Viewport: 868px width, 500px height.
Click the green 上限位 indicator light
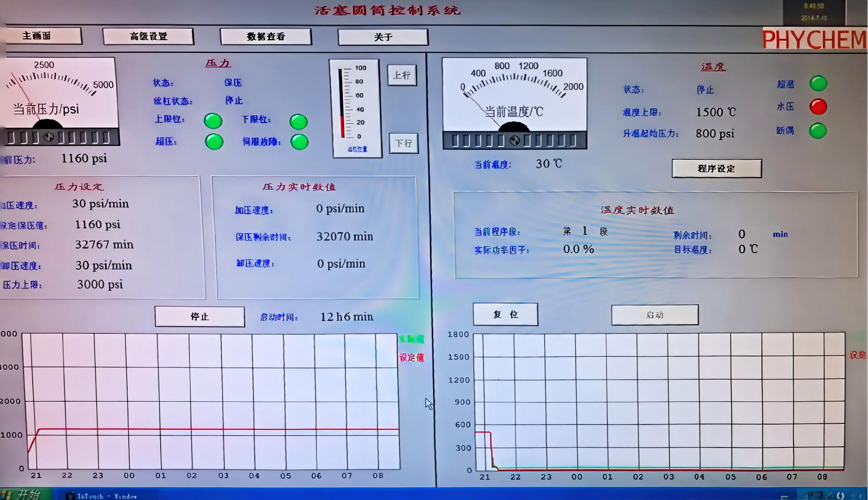click(x=213, y=121)
